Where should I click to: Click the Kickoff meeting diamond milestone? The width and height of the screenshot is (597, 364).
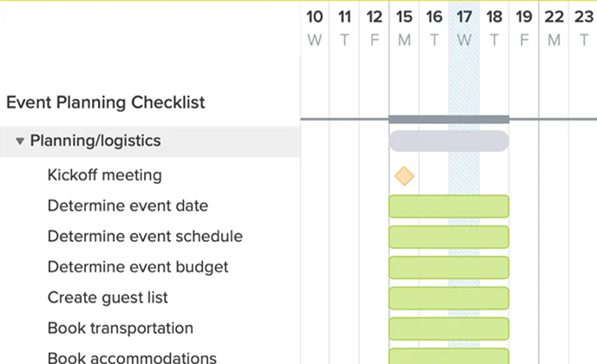point(403,177)
